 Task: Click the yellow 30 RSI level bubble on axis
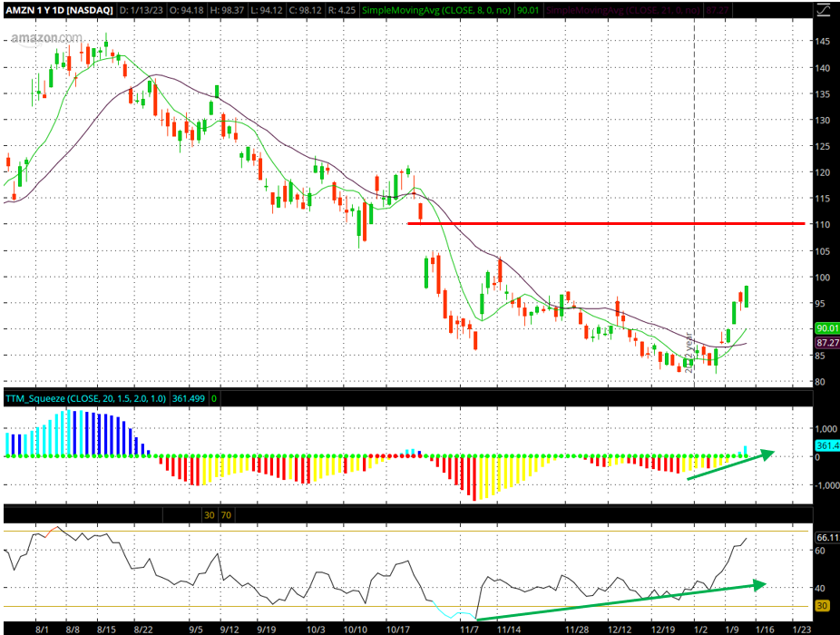(x=822, y=606)
